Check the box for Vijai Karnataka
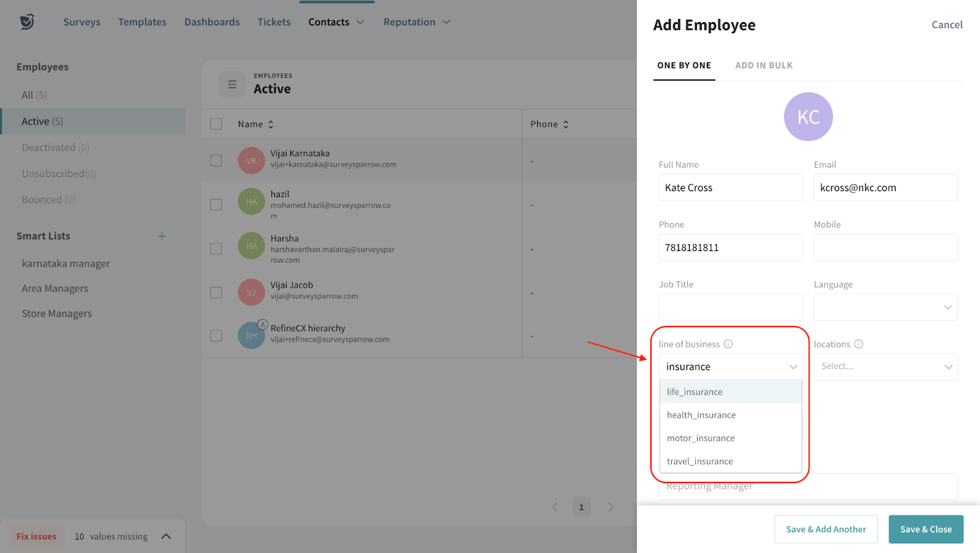This screenshot has height=553, width=980. pyautogui.click(x=216, y=160)
